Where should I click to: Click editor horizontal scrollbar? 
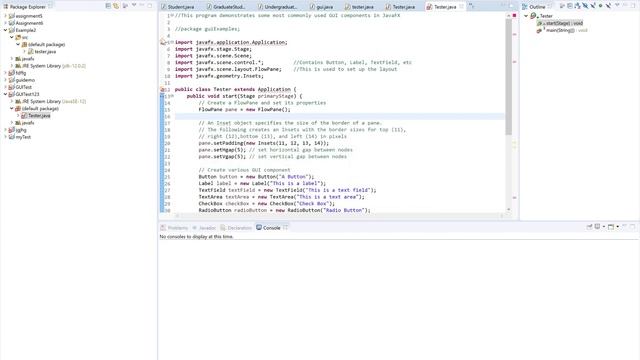tap(339, 216)
